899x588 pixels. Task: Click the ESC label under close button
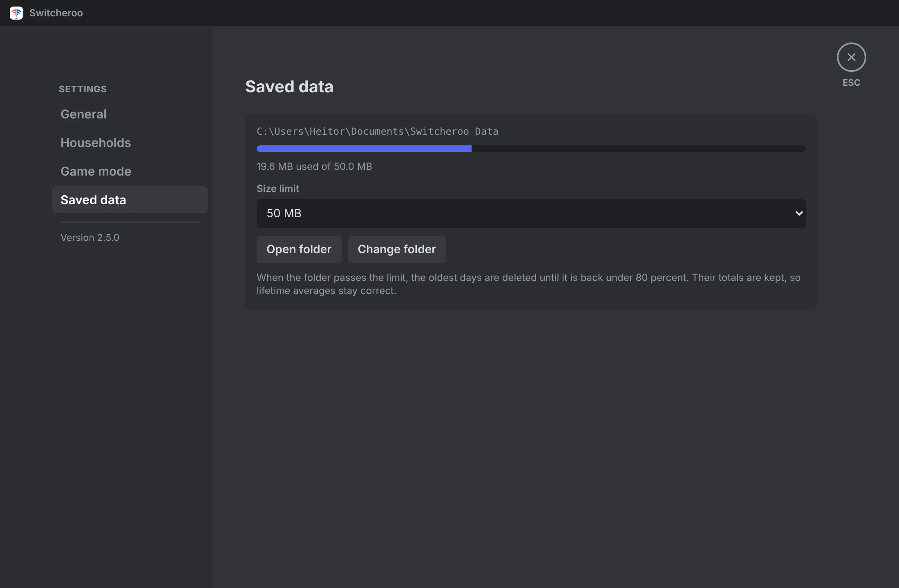click(851, 82)
